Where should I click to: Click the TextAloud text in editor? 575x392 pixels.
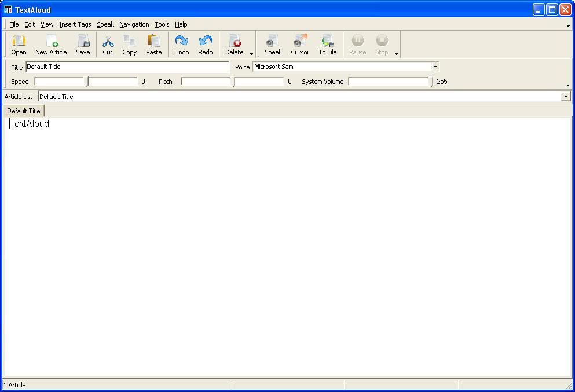click(x=30, y=123)
